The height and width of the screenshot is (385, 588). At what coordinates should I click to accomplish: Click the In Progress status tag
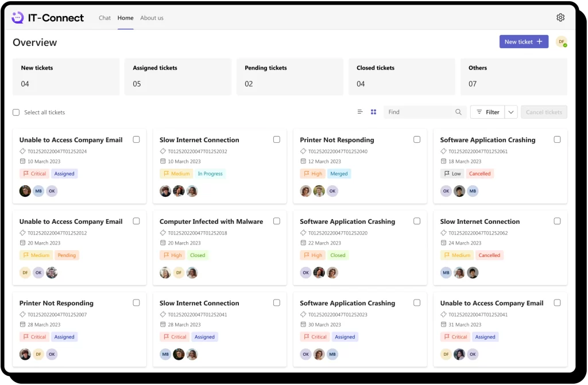(x=210, y=174)
